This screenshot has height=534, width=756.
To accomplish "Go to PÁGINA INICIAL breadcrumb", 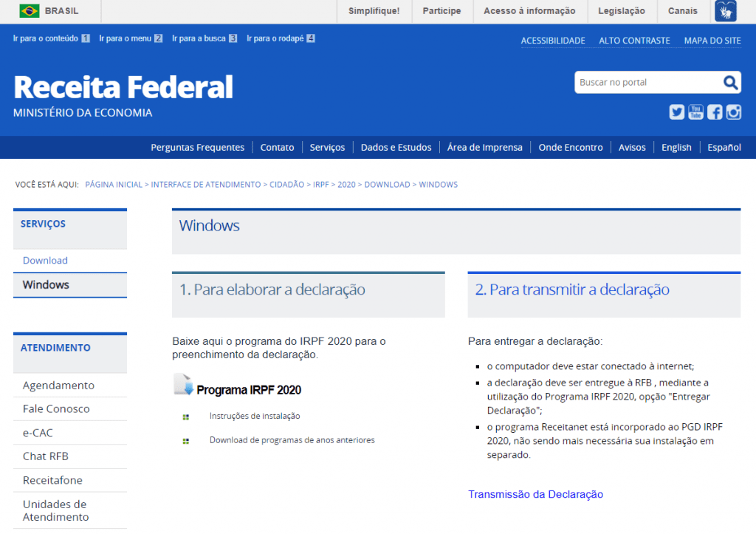I will tap(114, 185).
